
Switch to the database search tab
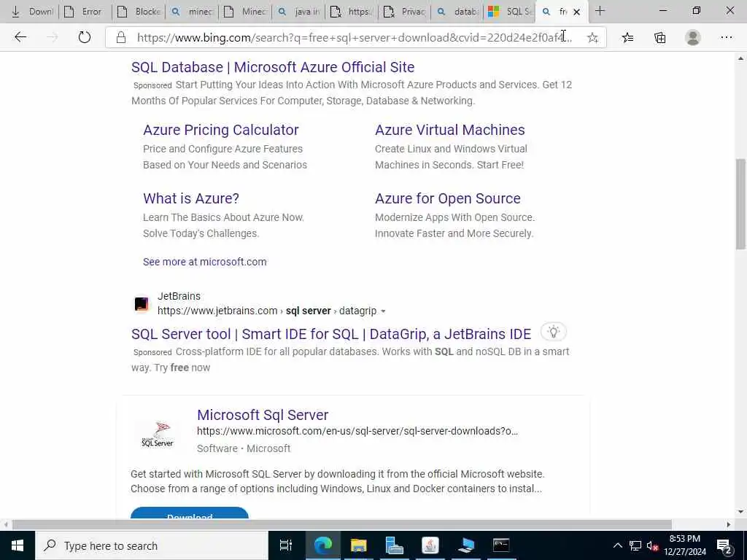[x=458, y=12]
